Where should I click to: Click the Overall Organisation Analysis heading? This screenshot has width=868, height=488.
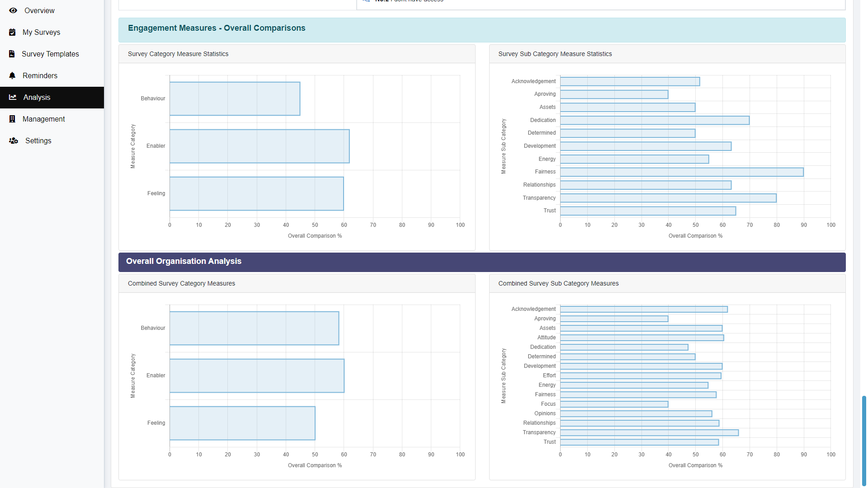184,261
